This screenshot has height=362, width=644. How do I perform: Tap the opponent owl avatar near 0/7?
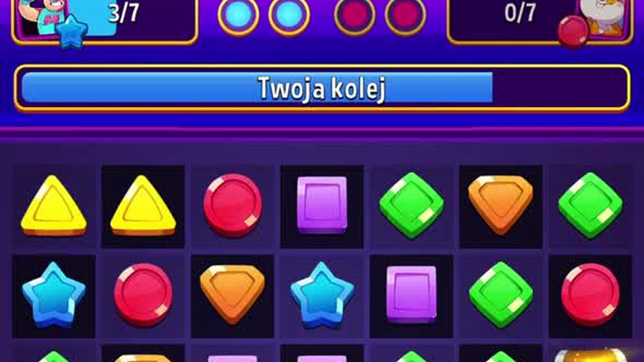[603, 17]
